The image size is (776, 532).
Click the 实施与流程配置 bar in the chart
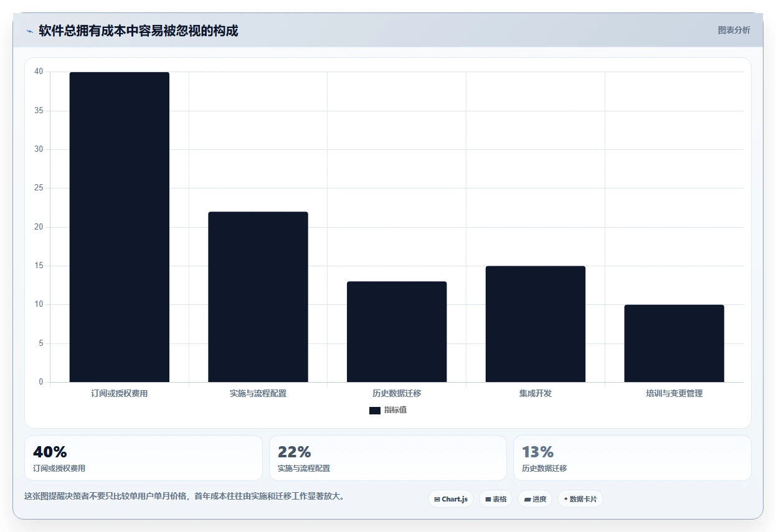pos(258,297)
